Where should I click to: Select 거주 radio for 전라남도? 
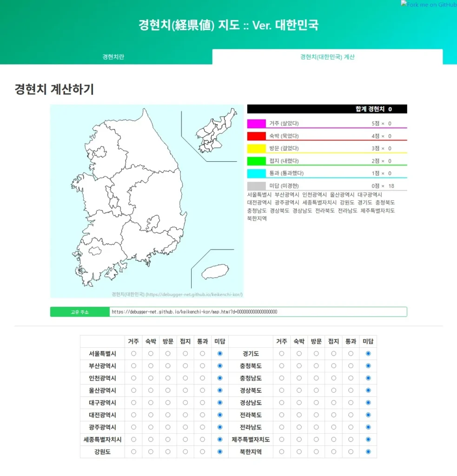coord(282,427)
